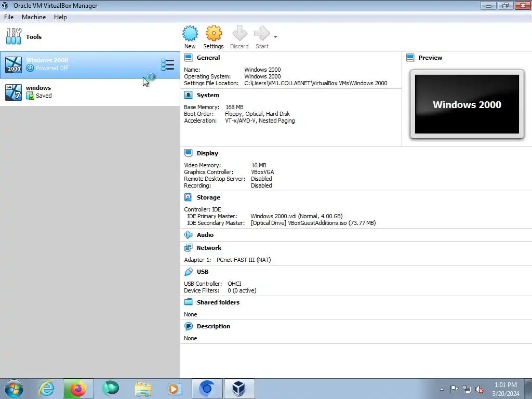Click the Audio speaker icon
The image size is (532, 399).
click(x=188, y=234)
